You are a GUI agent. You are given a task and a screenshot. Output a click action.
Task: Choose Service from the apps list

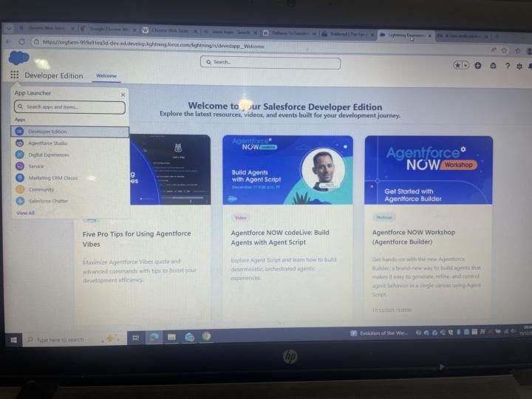pyautogui.click(x=36, y=166)
